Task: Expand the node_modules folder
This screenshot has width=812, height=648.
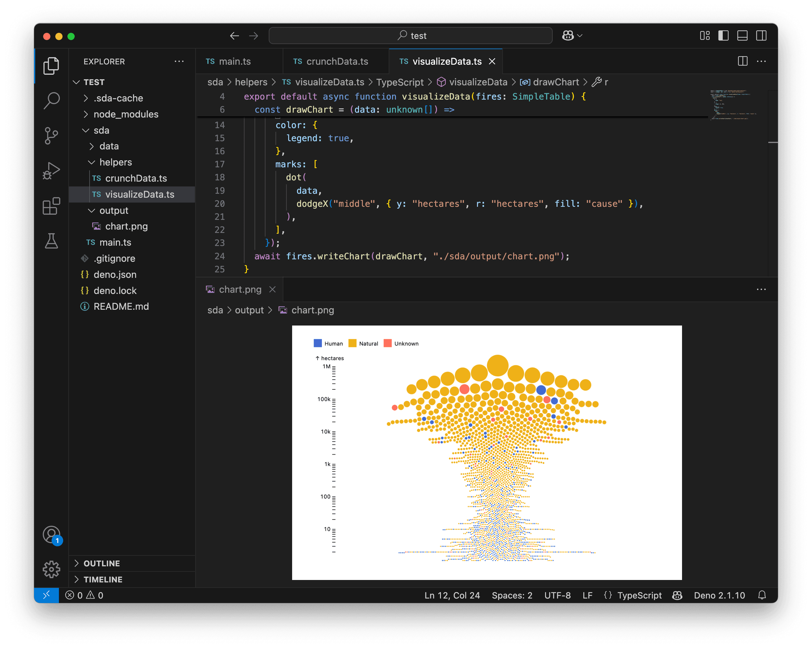Action: 126,114
